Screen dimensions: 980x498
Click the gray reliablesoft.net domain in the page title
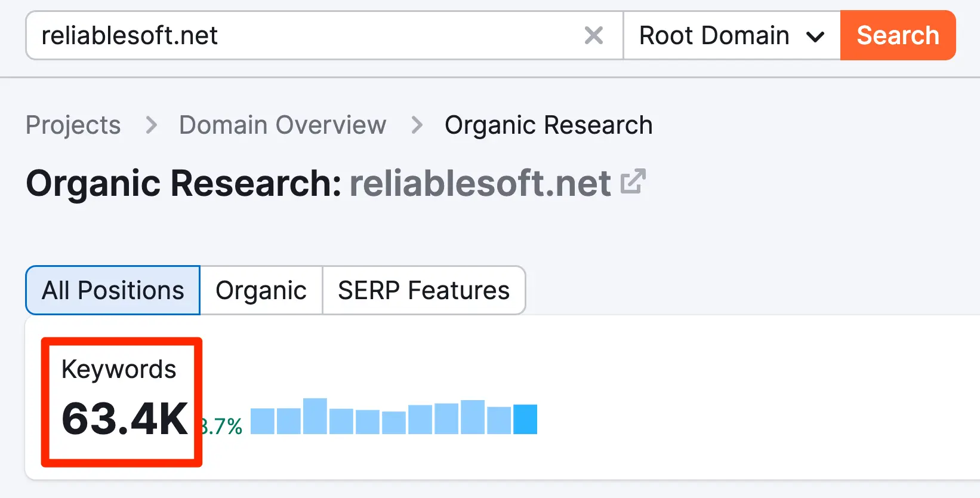point(480,183)
